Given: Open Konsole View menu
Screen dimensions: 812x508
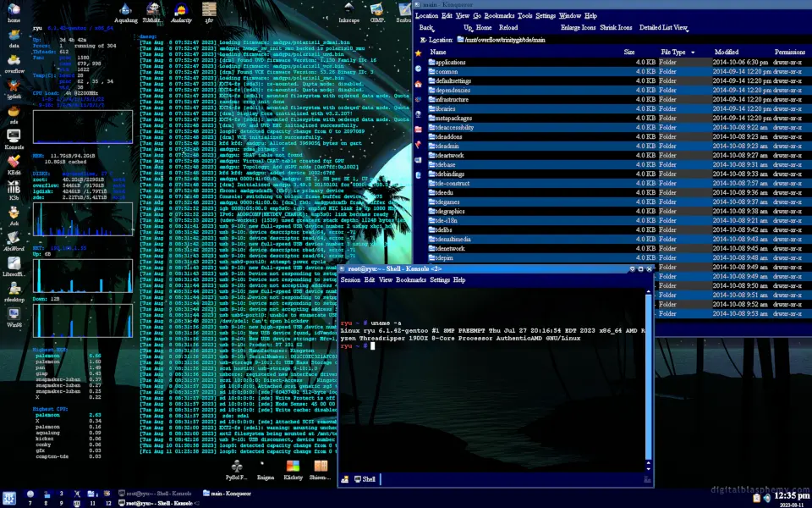Looking at the screenshot, I should click(x=386, y=280).
